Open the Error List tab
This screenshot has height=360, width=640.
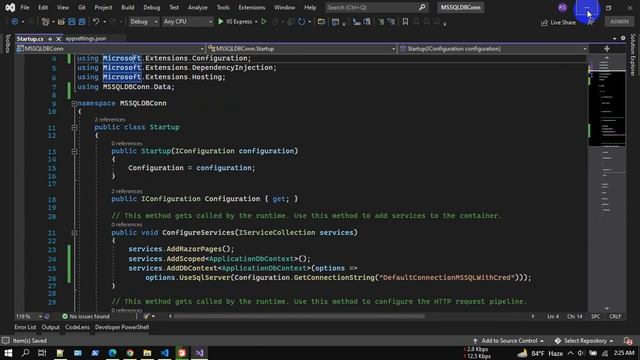coord(25,327)
